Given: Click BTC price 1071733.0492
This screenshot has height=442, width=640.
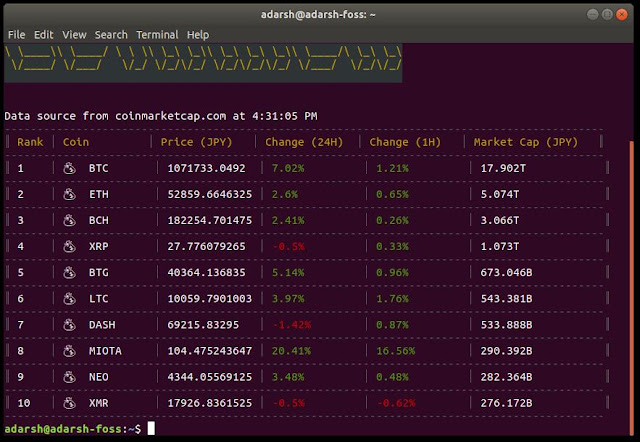Looking at the screenshot, I should pos(207,168).
